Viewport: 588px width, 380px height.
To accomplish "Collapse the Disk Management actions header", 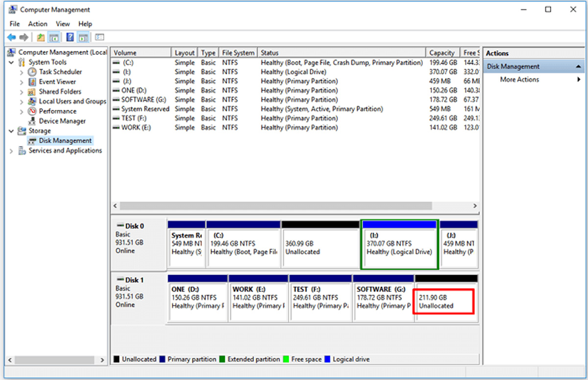I will point(579,66).
